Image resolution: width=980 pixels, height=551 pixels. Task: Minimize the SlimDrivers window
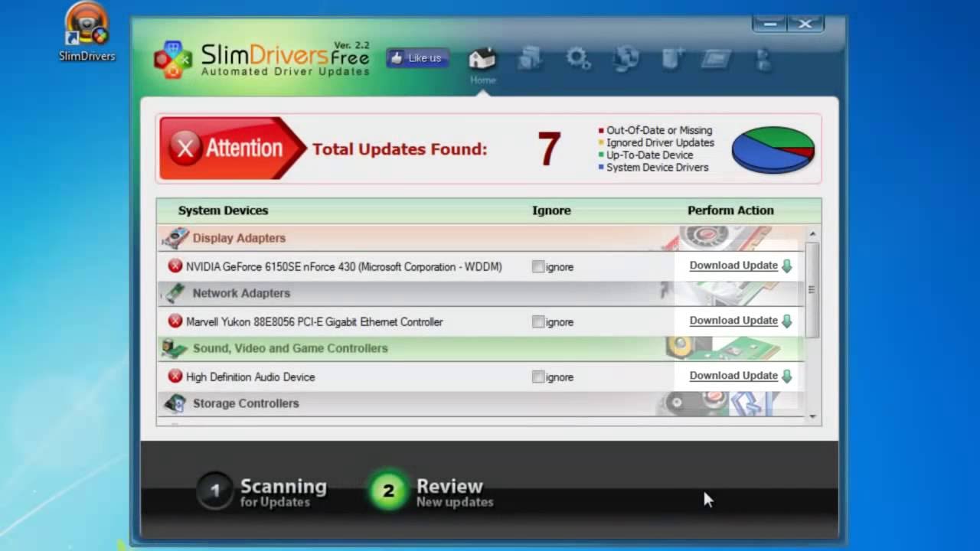769,24
